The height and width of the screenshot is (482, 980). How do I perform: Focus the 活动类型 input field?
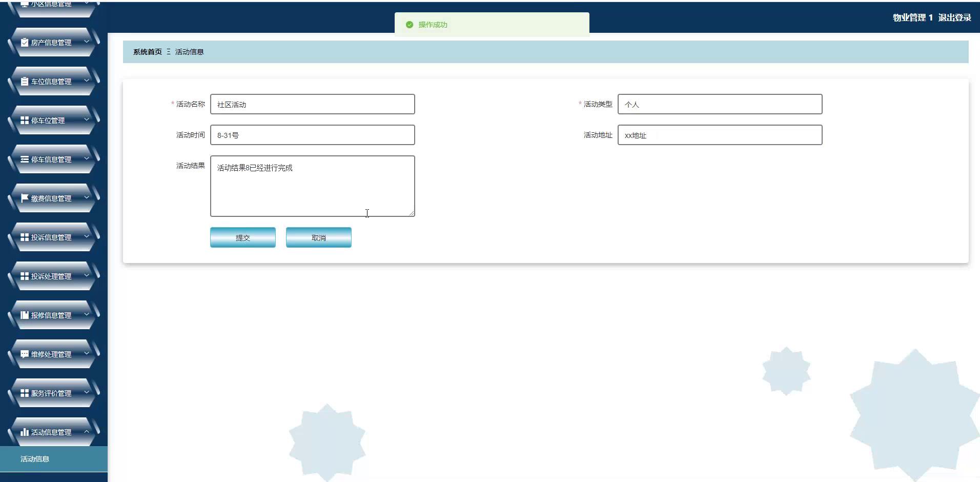[x=720, y=104]
